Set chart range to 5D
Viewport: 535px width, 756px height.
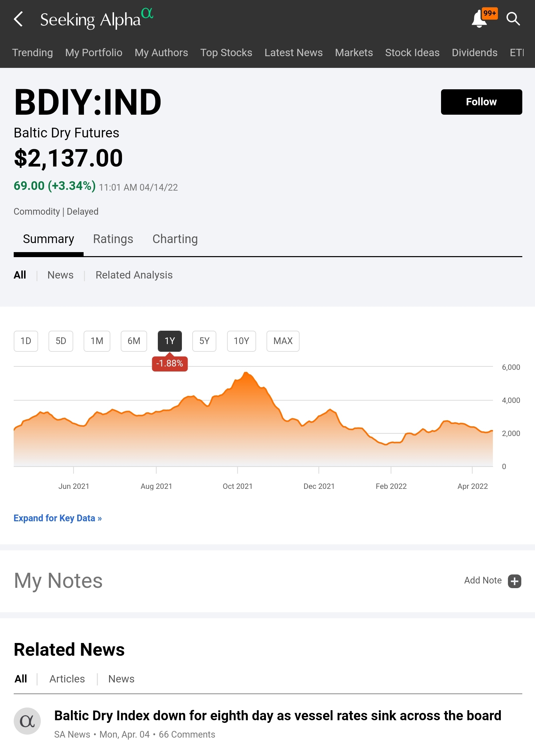pyautogui.click(x=61, y=341)
